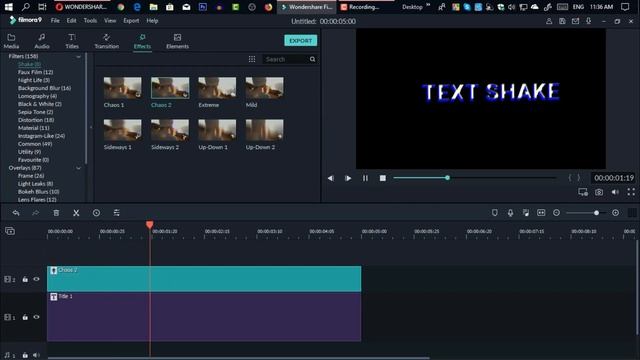Mute the audio track 1 speaker
Viewport: 640px width, 360px height.
(36, 355)
